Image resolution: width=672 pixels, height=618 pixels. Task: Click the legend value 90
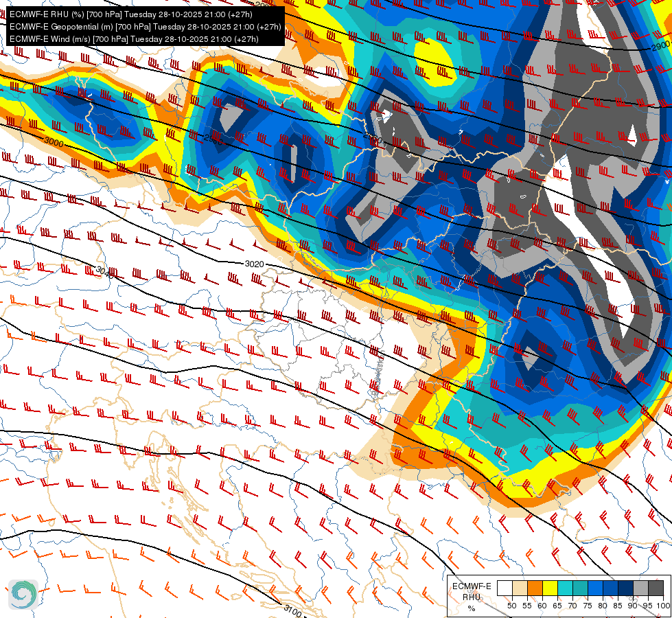[x=633, y=606]
